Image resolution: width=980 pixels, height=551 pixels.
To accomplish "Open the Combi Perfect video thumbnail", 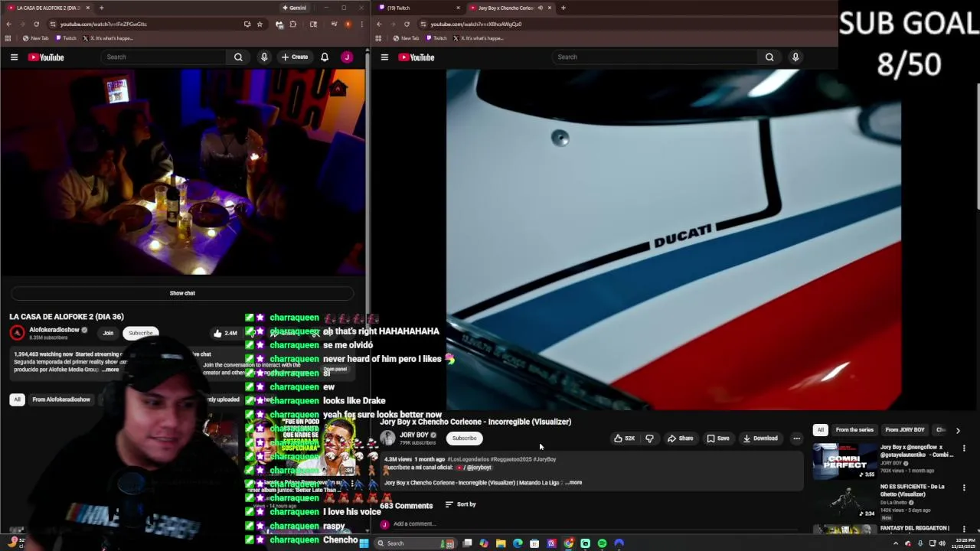I will click(x=844, y=461).
